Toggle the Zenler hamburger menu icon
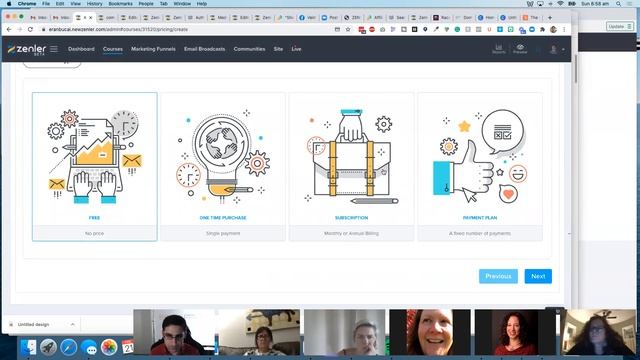This screenshot has height=360, width=640. coord(54,49)
